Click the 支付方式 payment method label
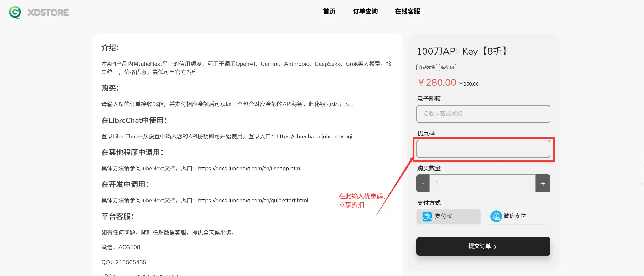The width and height of the screenshot is (644, 276). pos(429,203)
